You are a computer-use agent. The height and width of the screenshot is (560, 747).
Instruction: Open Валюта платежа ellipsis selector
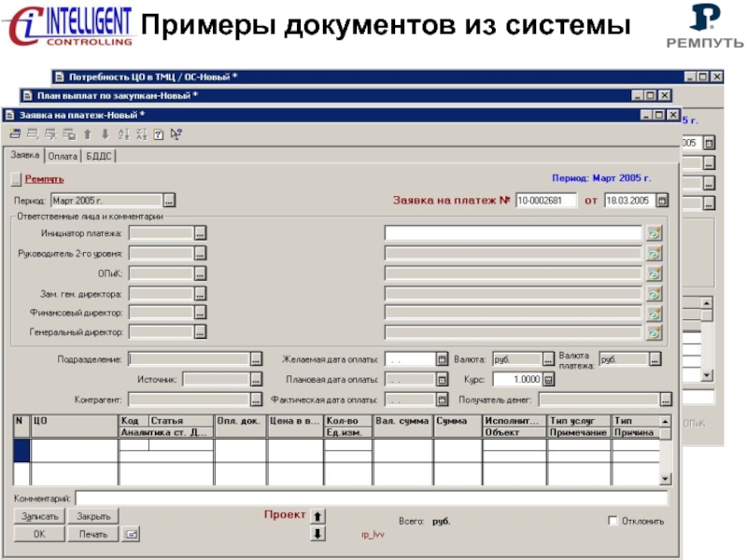pyautogui.click(x=655, y=359)
